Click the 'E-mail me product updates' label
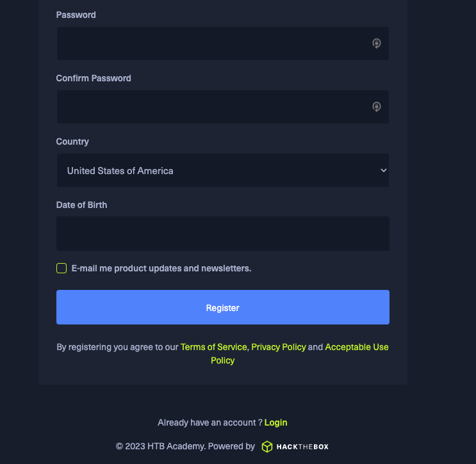Screen dimensions: 476x464 pyautogui.click(x=161, y=268)
